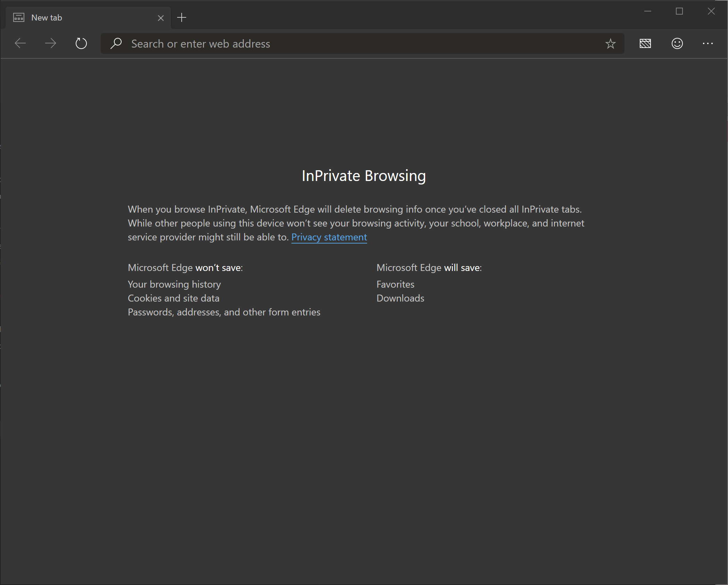
Task: Open a new tab with the plus button
Action: pyautogui.click(x=181, y=17)
